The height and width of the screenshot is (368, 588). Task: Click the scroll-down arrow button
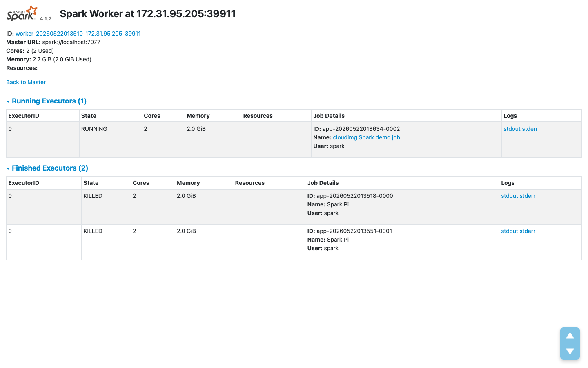(x=570, y=351)
